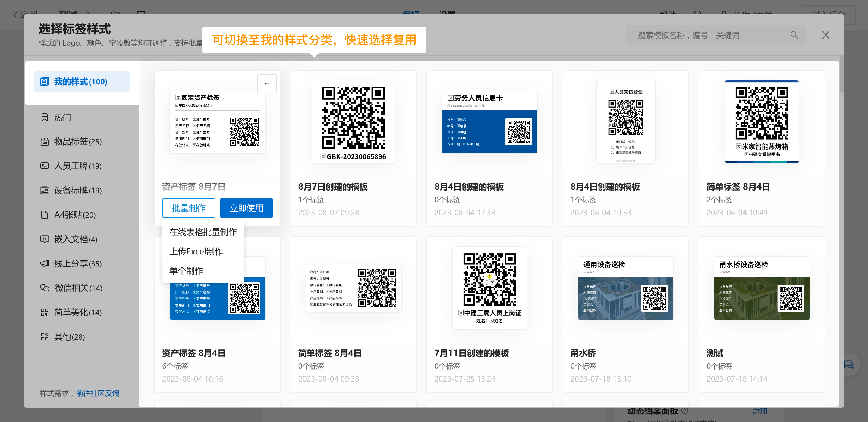Image resolution: width=868 pixels, height=422 pixels.
Task: Click the 我的样式 person icon
Action: (45, 82)
